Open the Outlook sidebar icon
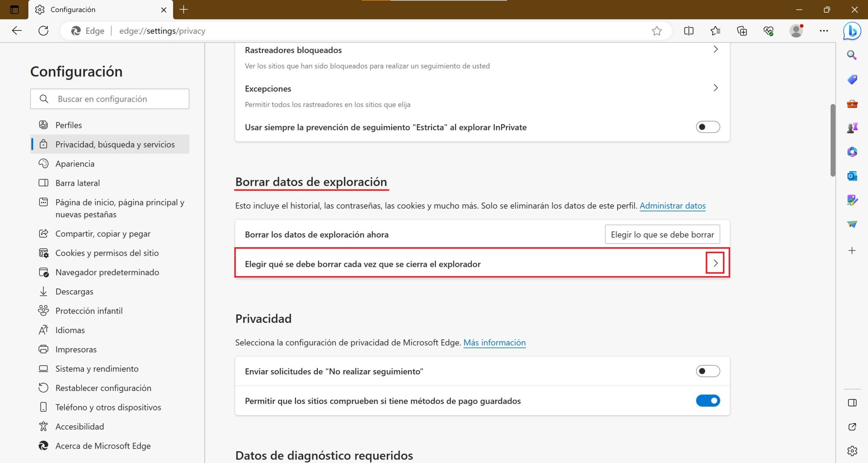868x463 pixels. pos(852,176)
